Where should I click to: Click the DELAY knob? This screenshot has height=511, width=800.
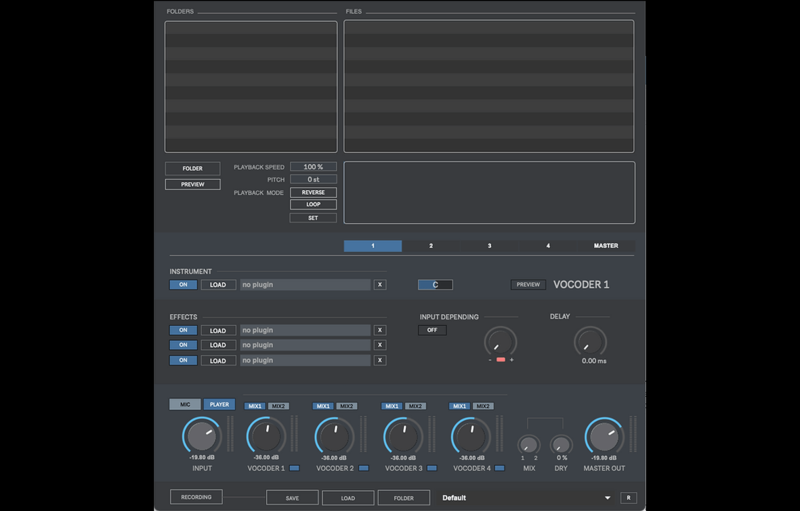click(590, 342)
